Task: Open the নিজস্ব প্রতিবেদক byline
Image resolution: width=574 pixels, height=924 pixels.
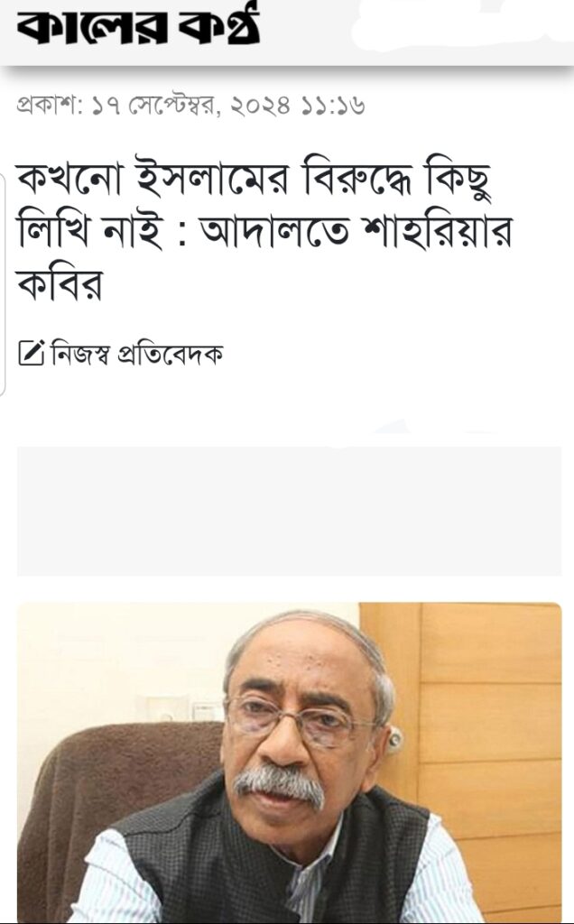Action: coord(137,353)
